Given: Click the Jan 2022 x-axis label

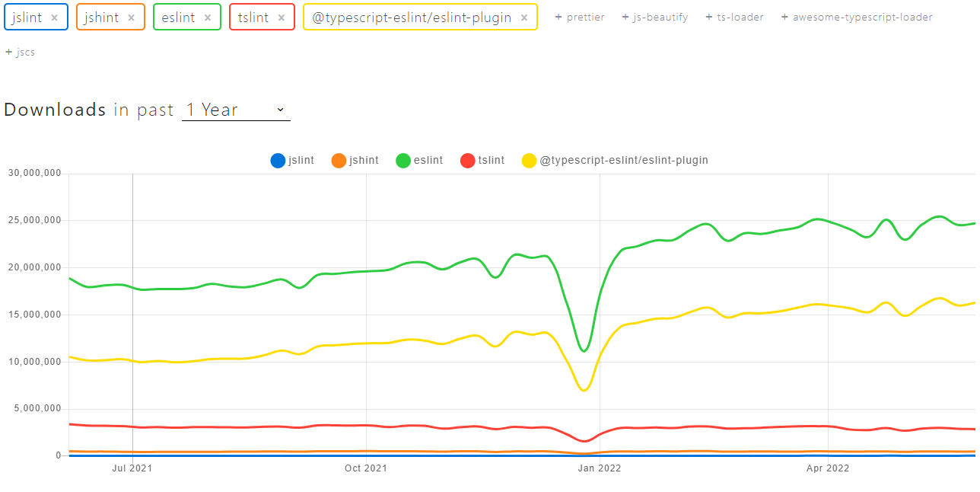Looking at the screenshot, I should point(600,468).
